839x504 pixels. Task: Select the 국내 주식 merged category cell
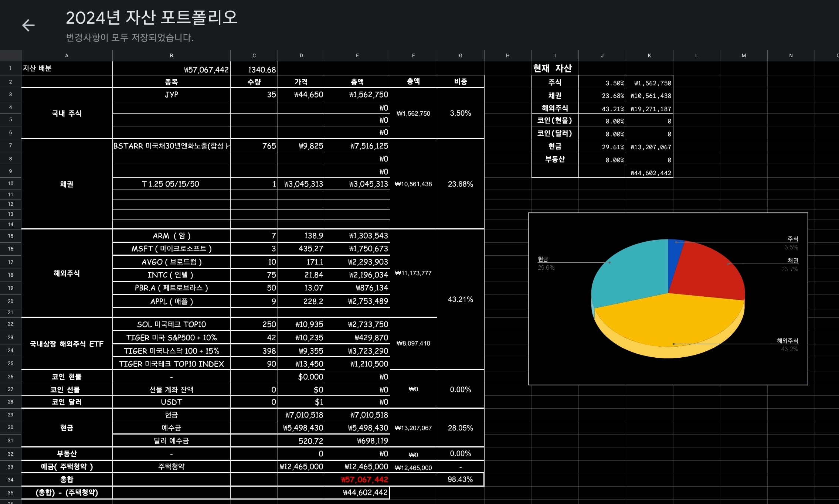[x=67, y=113]
